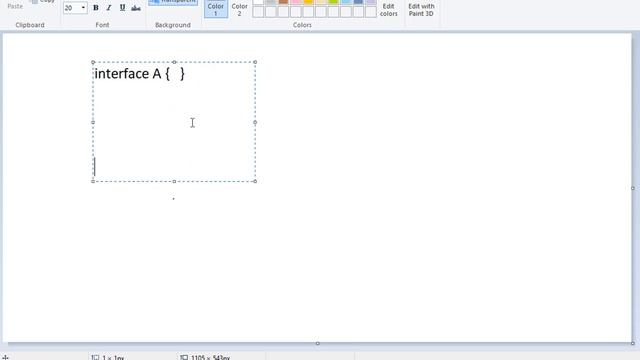Select Color 1 foreground button
The image size is (640, 360).
click(216, 9)
